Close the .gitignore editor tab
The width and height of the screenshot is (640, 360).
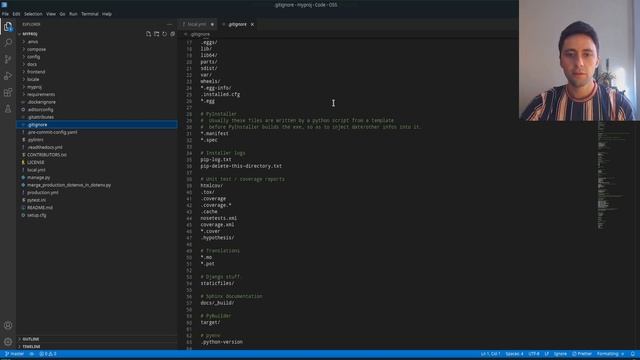point(252,24)
